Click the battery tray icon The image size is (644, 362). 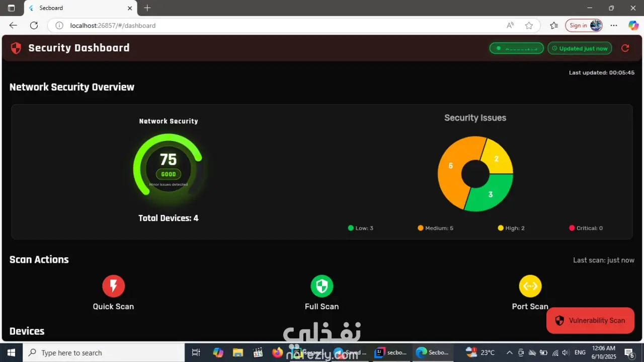(544, 352)
